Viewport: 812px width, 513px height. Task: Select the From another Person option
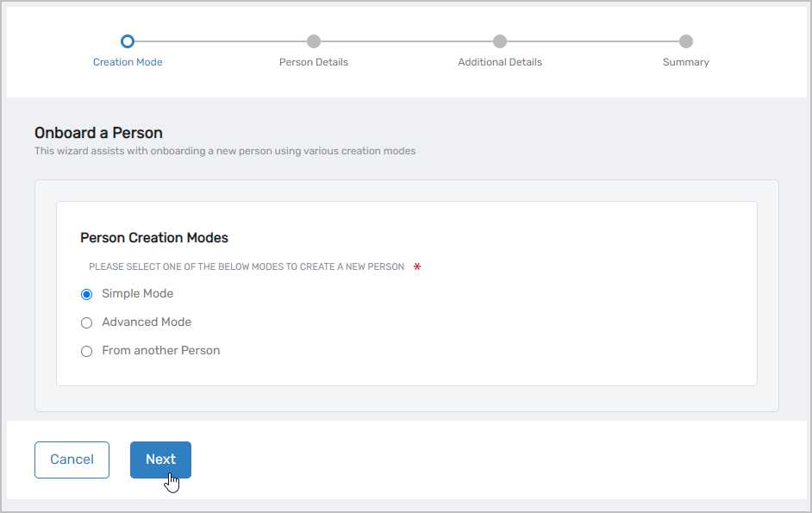pyautogui.click(x=86, y=350)
